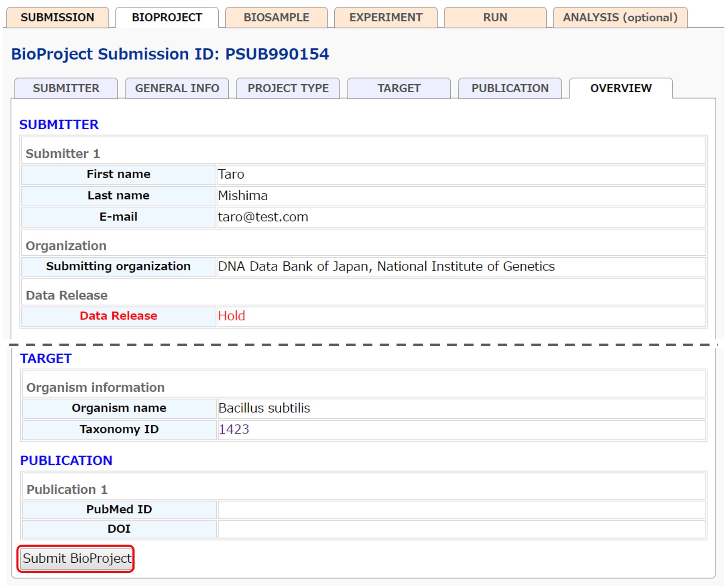Select the PROJECT TYPE sub-tab
Image resolution: width=728 pixels, height=586 pixels.
tap(288, 88)
